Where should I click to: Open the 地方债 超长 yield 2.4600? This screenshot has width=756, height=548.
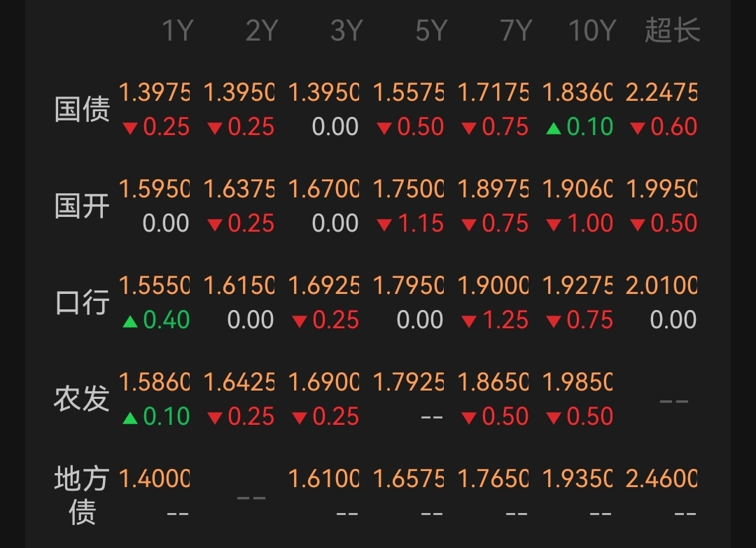click(661, 479)
